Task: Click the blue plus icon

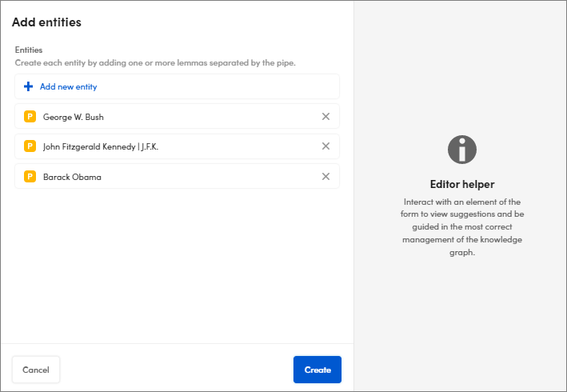Action: tap(29, 86)
